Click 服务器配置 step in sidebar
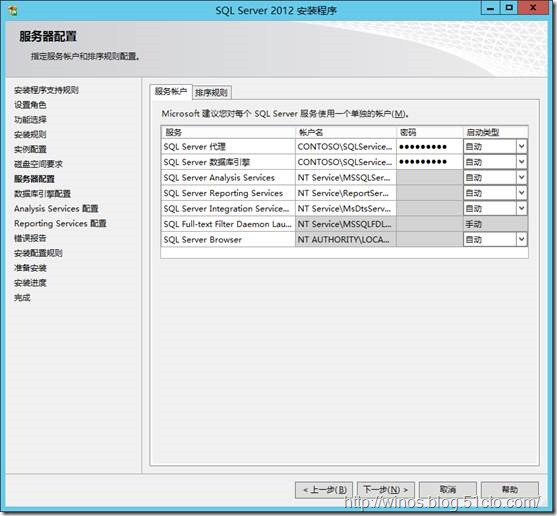The image size is (557, 516). coord(34,179)
